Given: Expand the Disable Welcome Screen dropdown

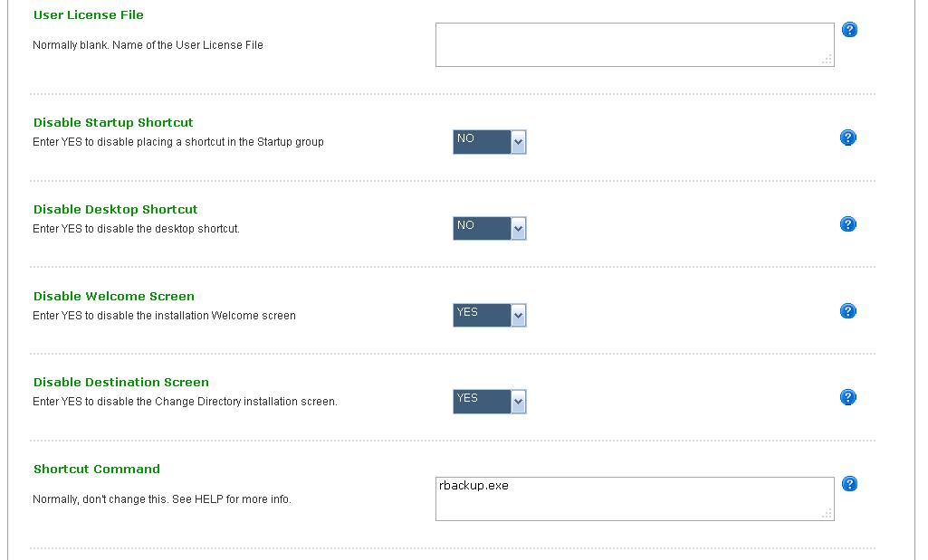Looking at the screenshot, I should click(x=490, y=315).
